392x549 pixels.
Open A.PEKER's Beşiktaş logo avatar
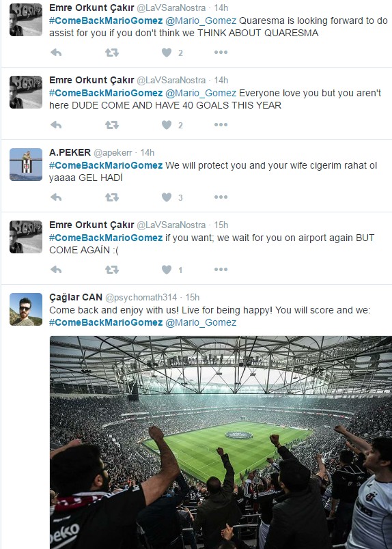26,165
